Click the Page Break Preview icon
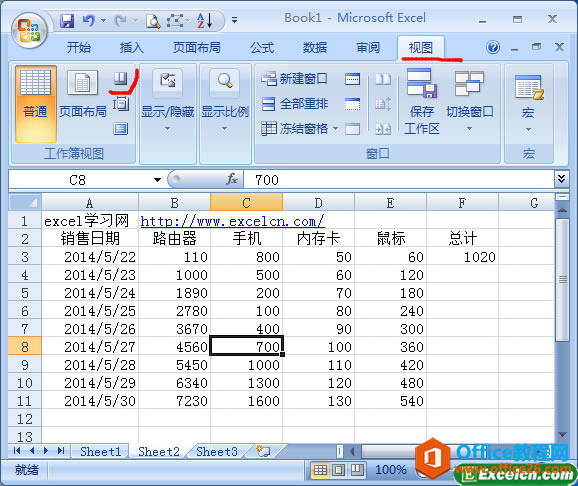578x486 pixels. point(121,78)
